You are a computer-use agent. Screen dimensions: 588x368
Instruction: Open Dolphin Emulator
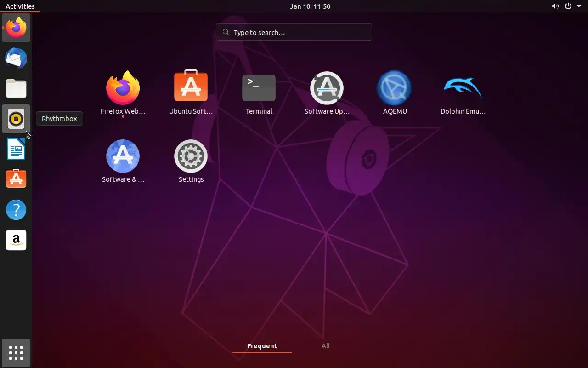click(463, 93)
